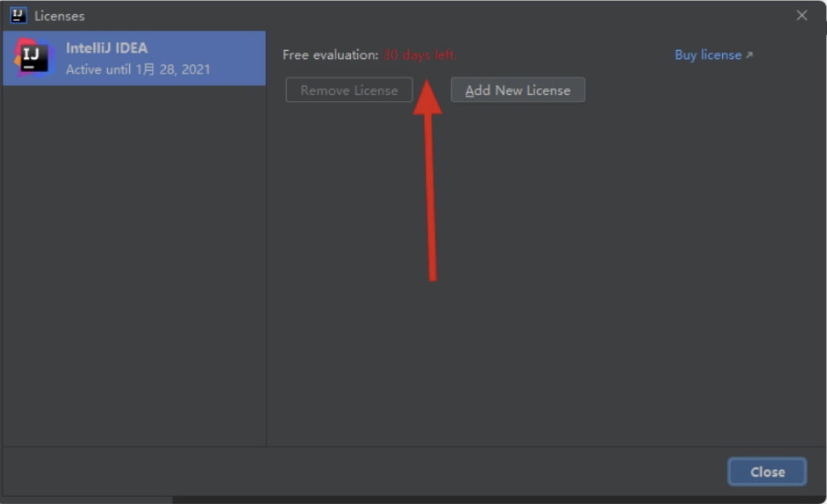This screenshot has width=827, height=504.
Task: Click the 'Licenses' window title
Action: click(x=60, y=16)
